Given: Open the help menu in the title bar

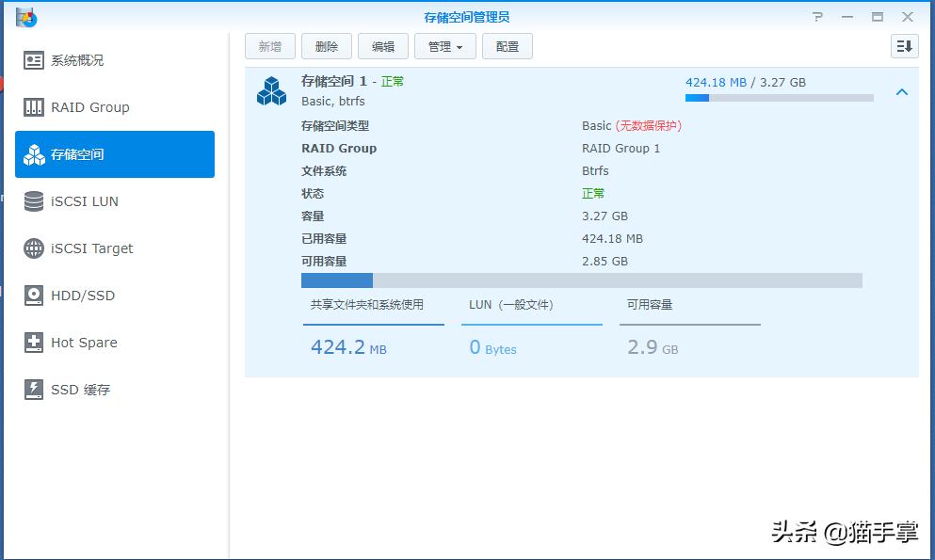Looking at the screenshot, I should click(816, 15).
